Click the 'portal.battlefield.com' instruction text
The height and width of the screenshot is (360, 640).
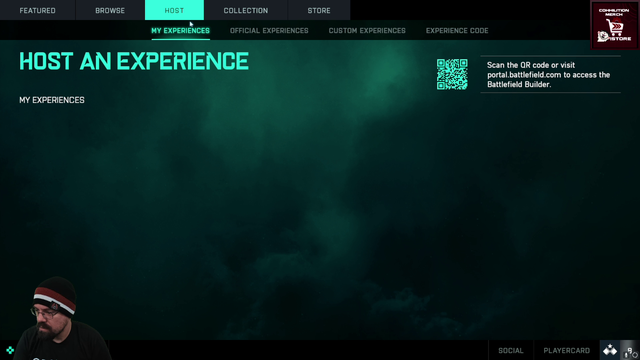tap(549, 75)
